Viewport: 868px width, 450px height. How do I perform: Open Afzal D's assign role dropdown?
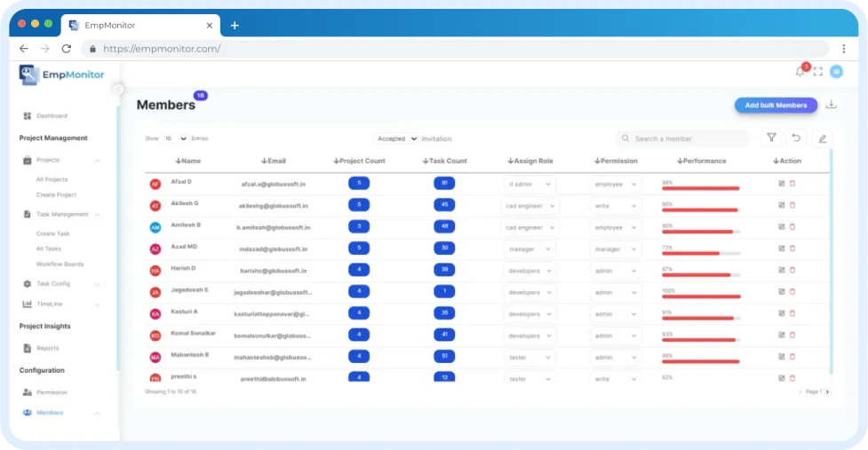530,184
